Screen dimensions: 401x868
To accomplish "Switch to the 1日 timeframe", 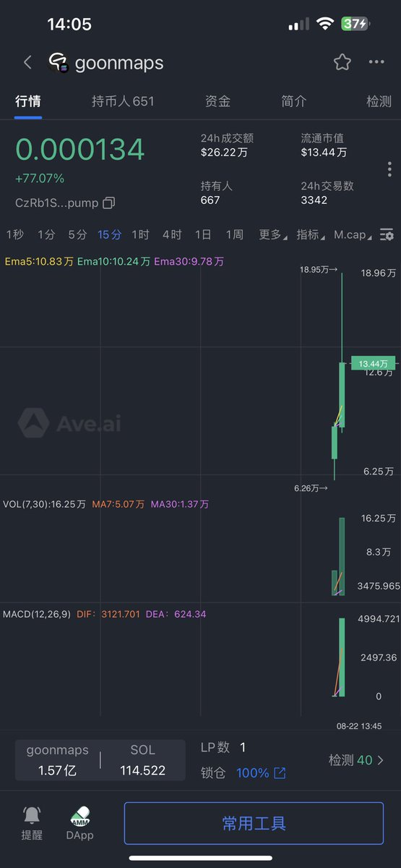I will (203, 234).
